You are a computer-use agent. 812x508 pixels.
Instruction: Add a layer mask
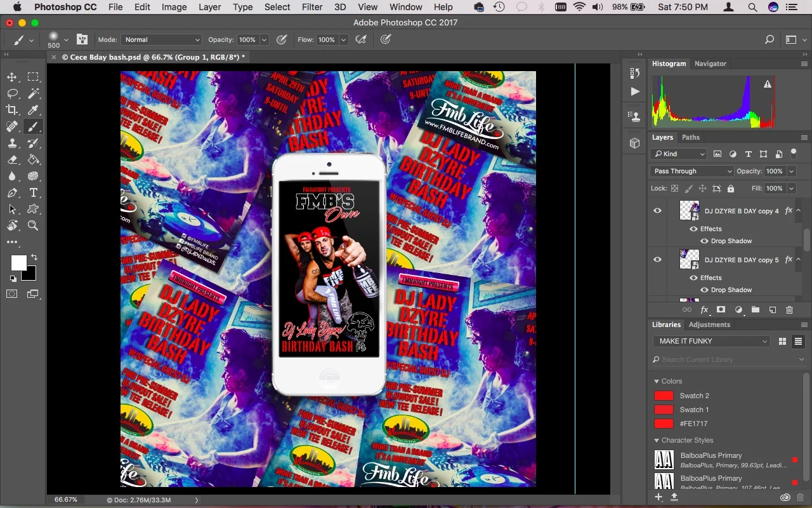[721, 310]
